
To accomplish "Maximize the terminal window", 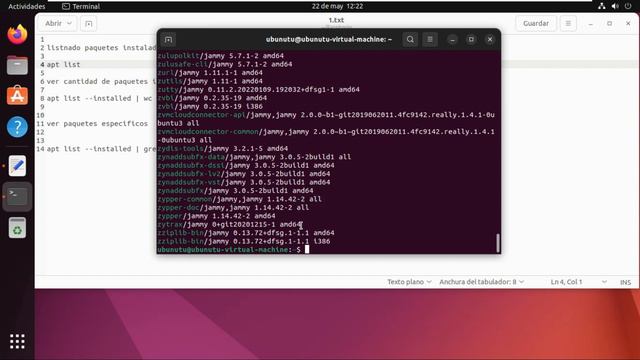I will (x=471, y=40).
